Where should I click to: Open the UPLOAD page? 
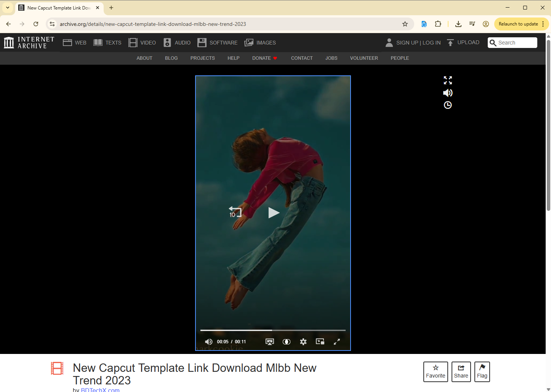coord(463,43)
